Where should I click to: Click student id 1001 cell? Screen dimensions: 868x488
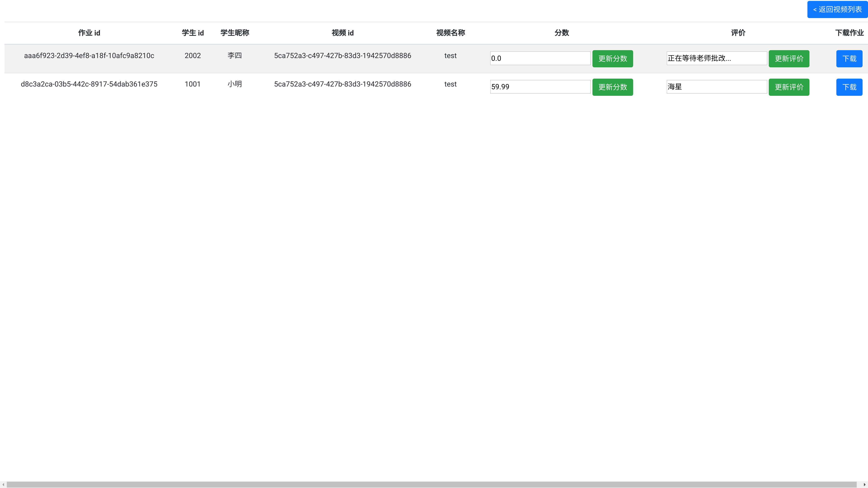[x=192, y=84]
